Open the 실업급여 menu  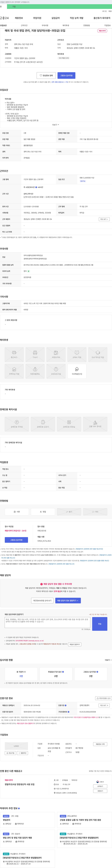pyautogui.click(x=56, y=18)
